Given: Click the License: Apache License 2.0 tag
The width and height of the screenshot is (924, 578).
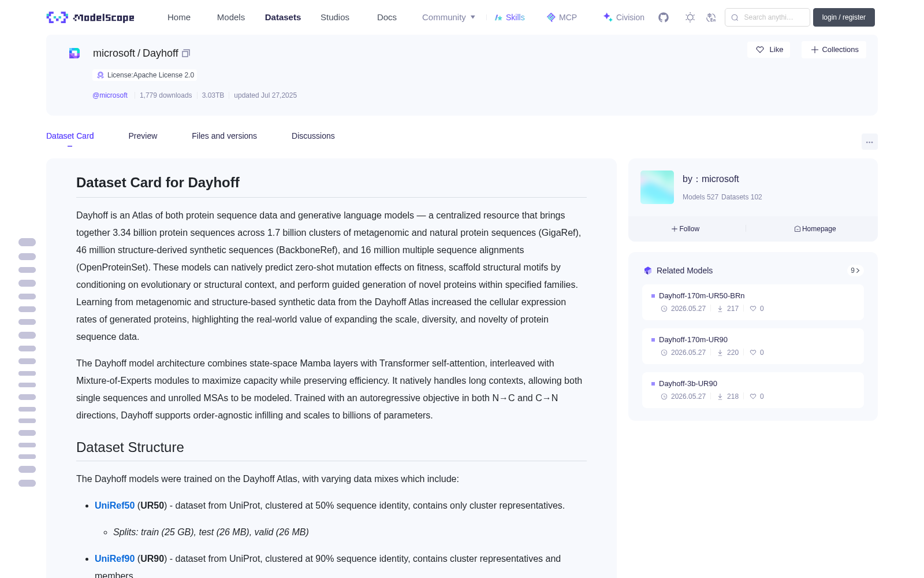Looking at the screenshot, I should pyautogui.click(x=145, y=75).
